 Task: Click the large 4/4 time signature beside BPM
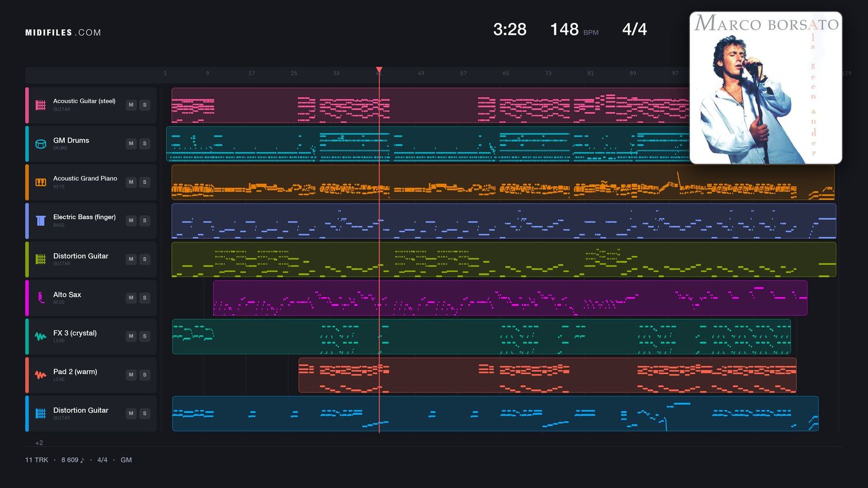(635, 29)
